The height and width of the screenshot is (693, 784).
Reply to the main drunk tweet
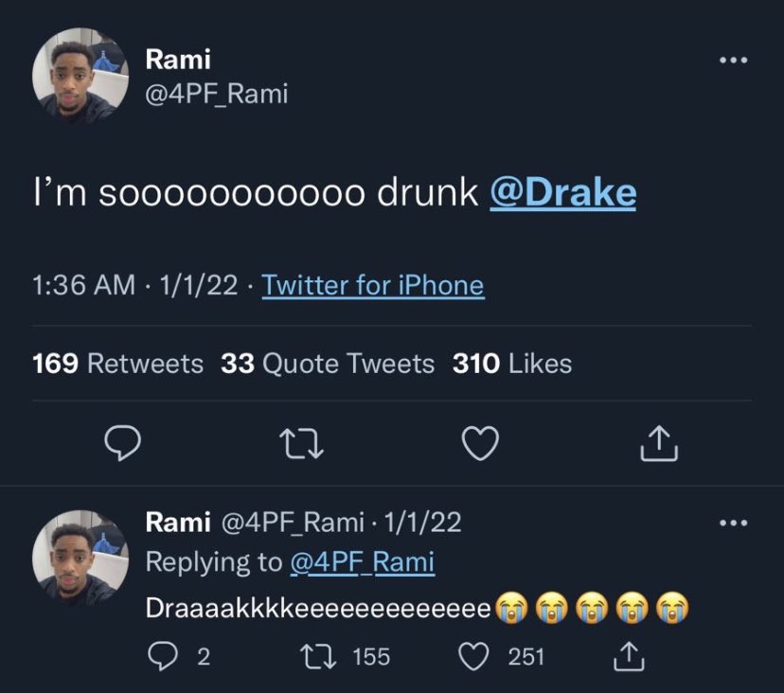(x=122, y=443)
